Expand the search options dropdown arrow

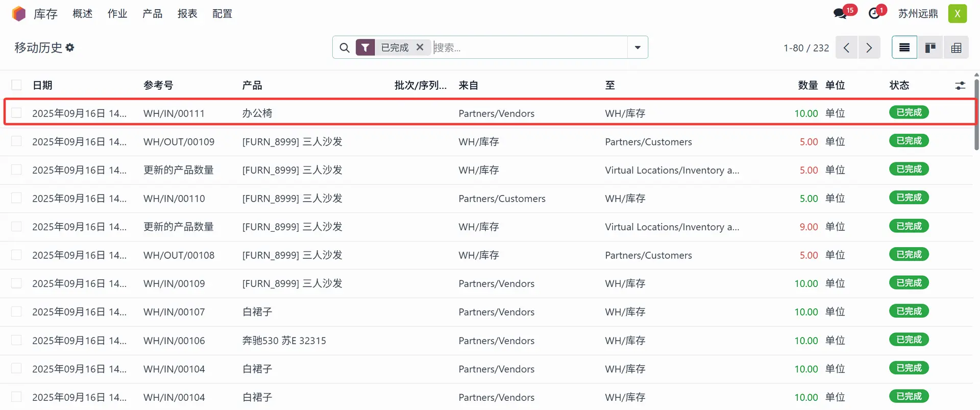point(638,47)
